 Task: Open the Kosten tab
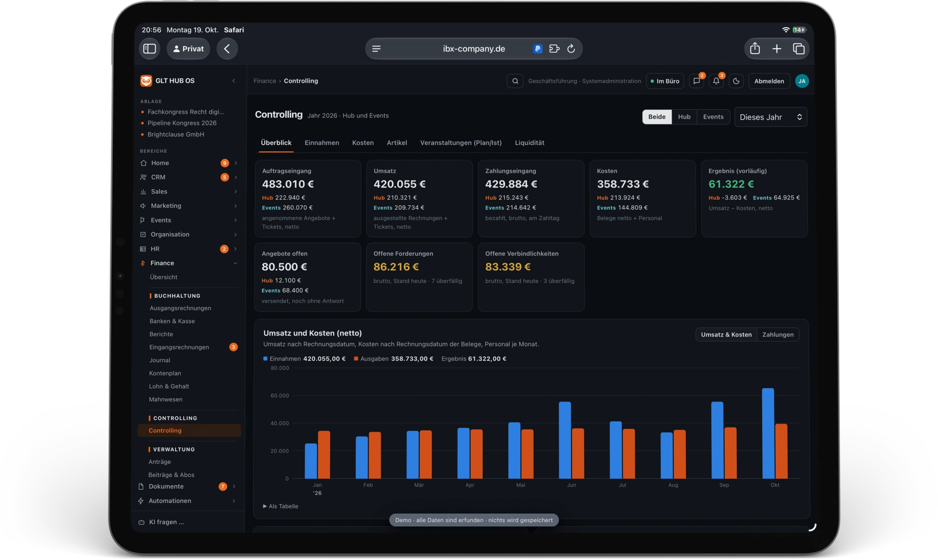pyautogui.click(x=363, y=143)
